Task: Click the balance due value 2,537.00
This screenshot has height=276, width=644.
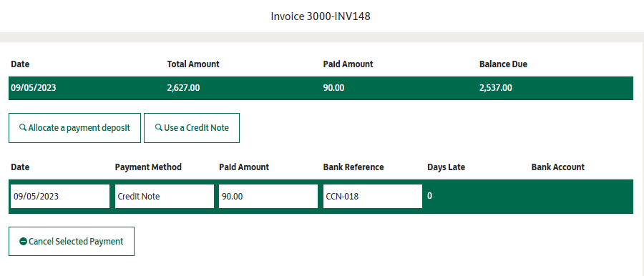Action: coord(496,88)
